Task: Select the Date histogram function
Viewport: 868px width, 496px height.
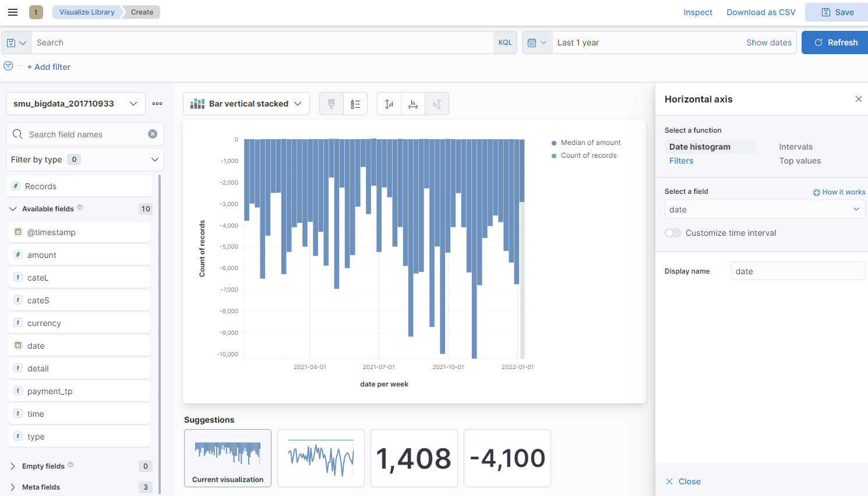Action: click(x=710, y=147)
